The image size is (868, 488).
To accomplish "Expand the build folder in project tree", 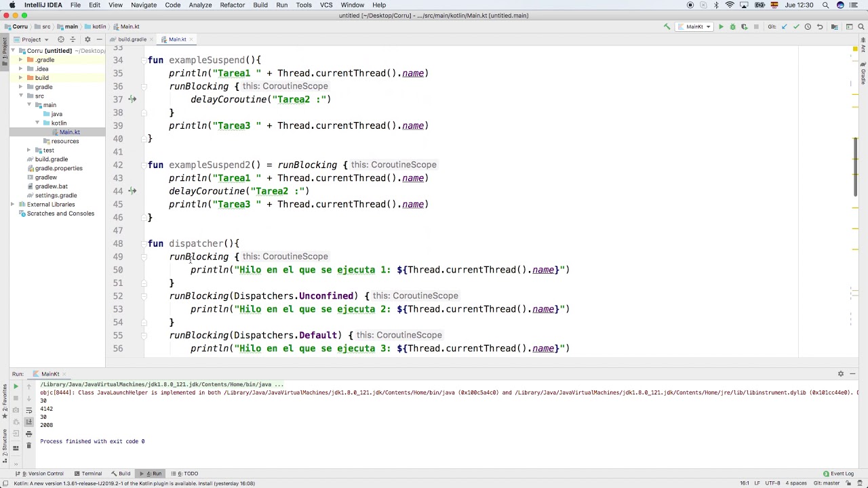I will (x=20, y=78).
